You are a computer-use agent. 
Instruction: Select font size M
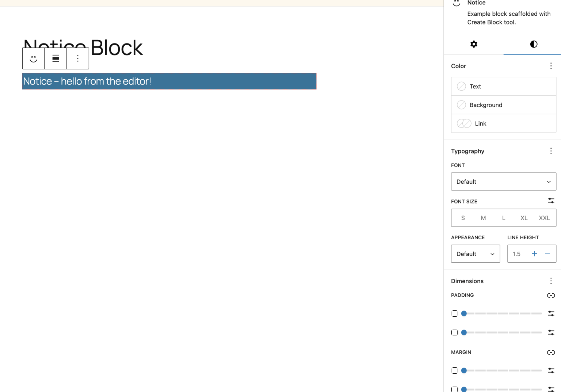click(x=483, y=218)
